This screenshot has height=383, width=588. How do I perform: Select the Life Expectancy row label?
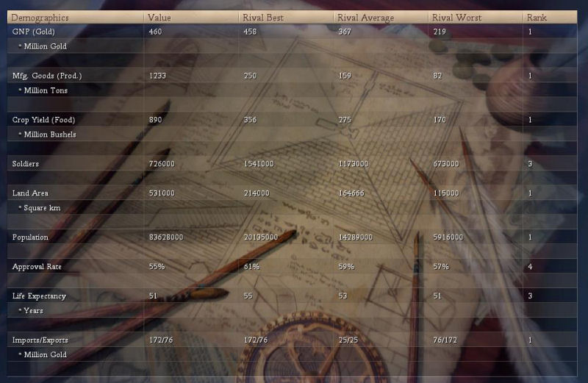39,296
